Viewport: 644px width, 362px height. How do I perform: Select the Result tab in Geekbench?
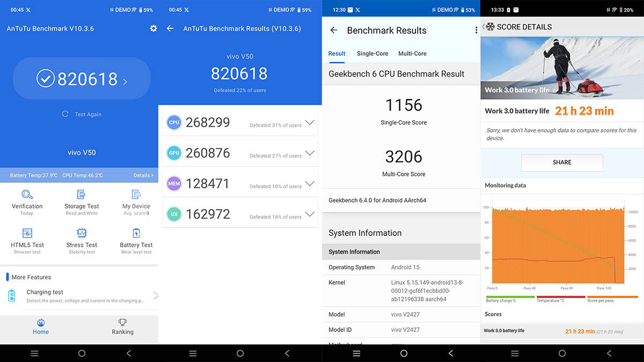click(337, 54)
